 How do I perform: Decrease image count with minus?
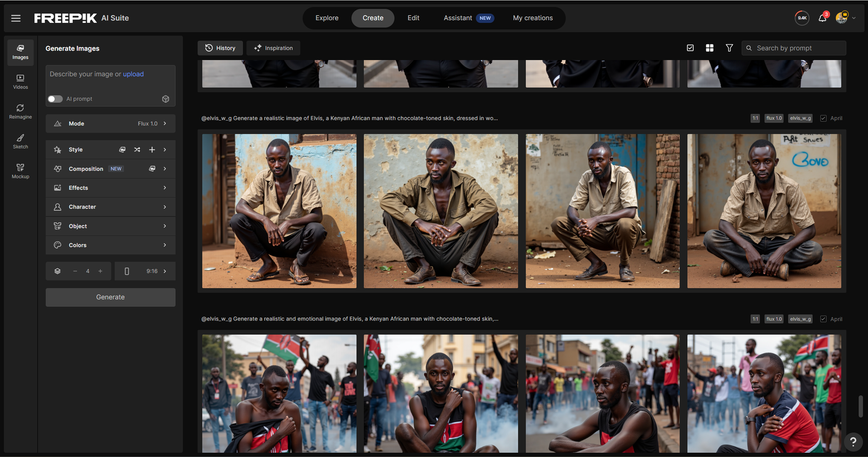tap(75, 271)
